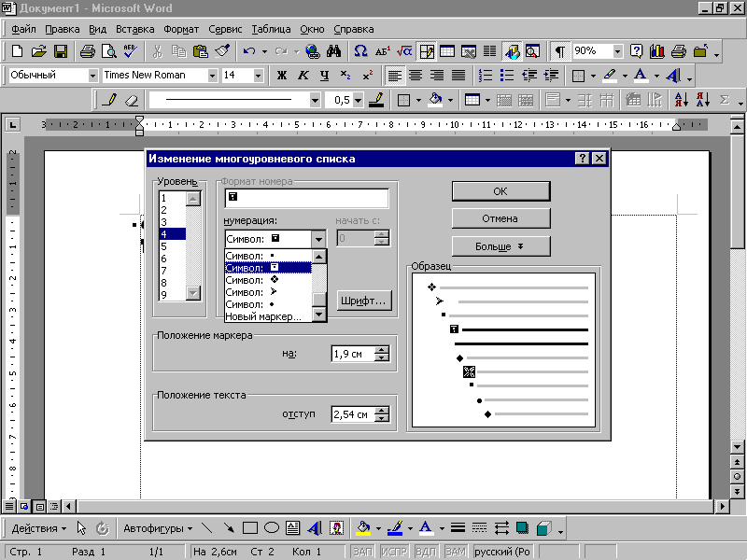Open line style dropdown
The height and width of the screenshot is (560, 747).
pyautogui.click(x=315, y=100)
